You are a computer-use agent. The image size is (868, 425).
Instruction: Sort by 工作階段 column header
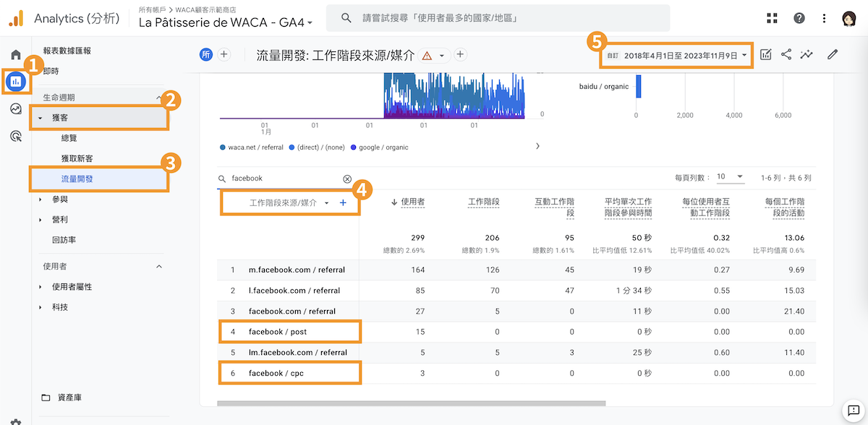[484, 202]
